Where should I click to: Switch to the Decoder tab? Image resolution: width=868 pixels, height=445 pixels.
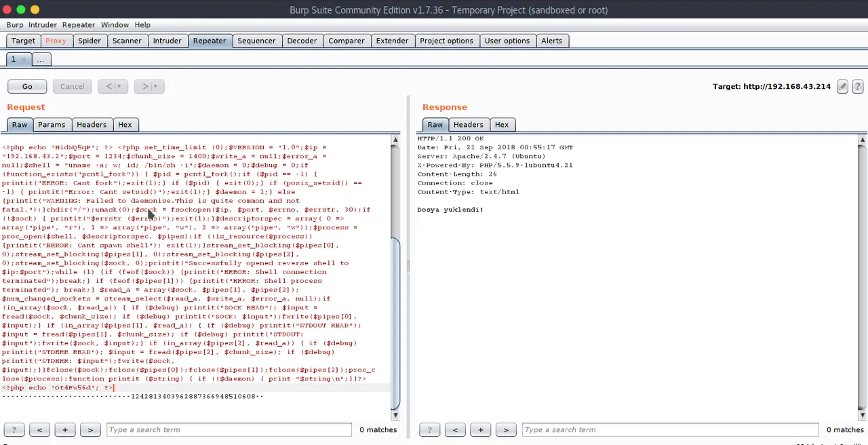tap(302, 41)
